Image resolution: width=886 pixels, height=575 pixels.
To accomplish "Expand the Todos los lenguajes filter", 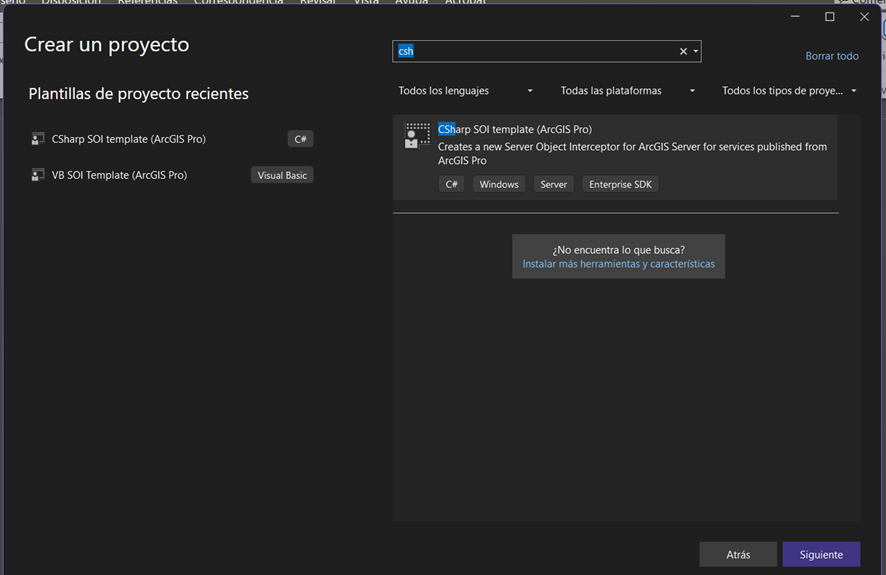I will tap(465, 91).
